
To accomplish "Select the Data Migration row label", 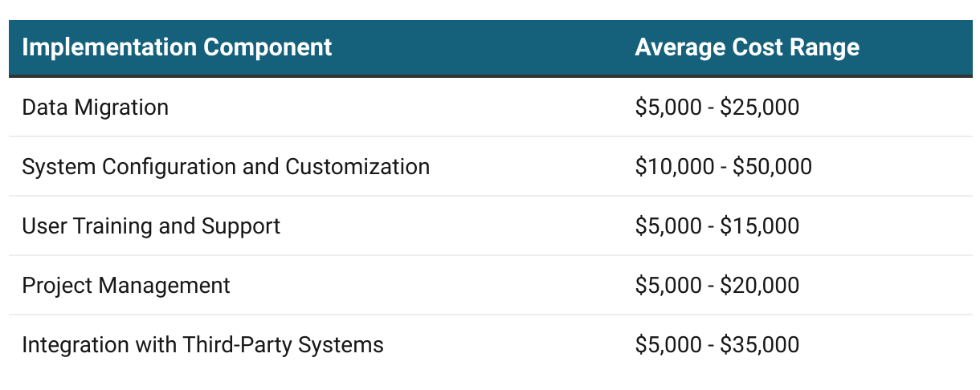I will [x=95, y=108].
